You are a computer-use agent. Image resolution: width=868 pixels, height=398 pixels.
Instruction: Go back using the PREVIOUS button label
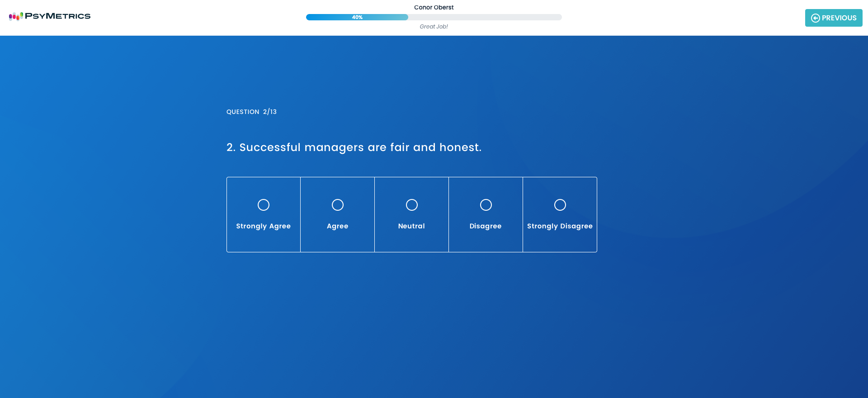(839, 18)
